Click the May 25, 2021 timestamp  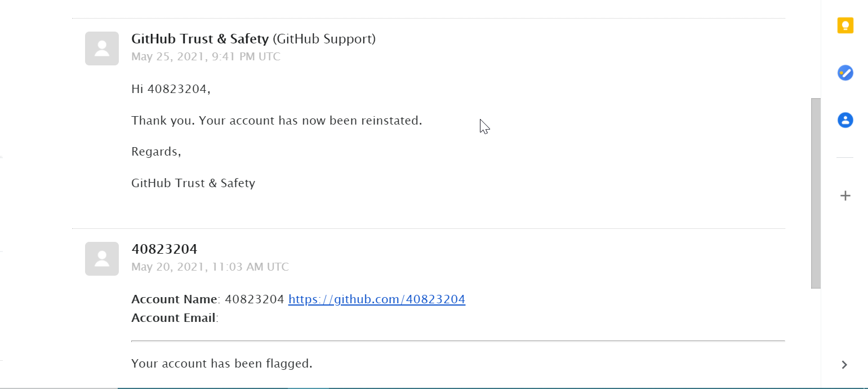coord(206,57)
